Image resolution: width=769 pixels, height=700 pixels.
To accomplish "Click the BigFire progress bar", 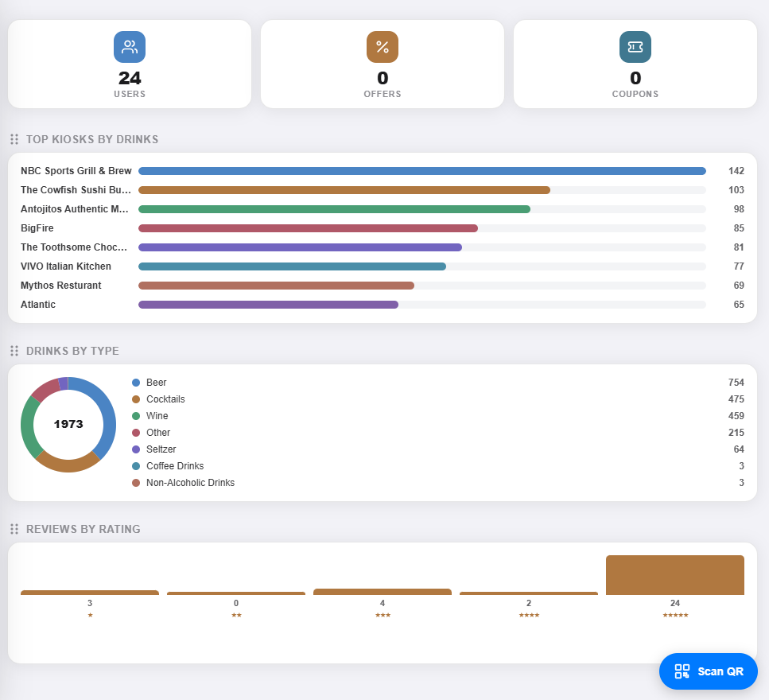I will coord(421,228).
